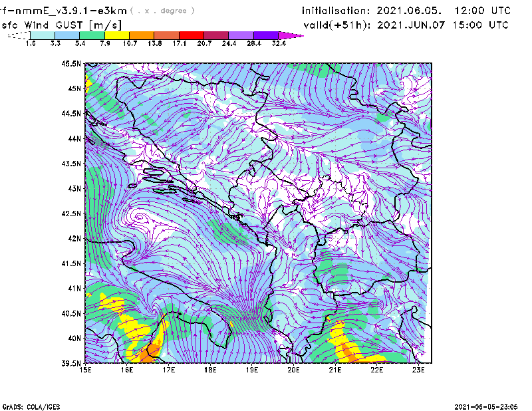Click the '45.5N' latitude label
The height and width of the screenshot is (411, 532).
pos(71,63)
